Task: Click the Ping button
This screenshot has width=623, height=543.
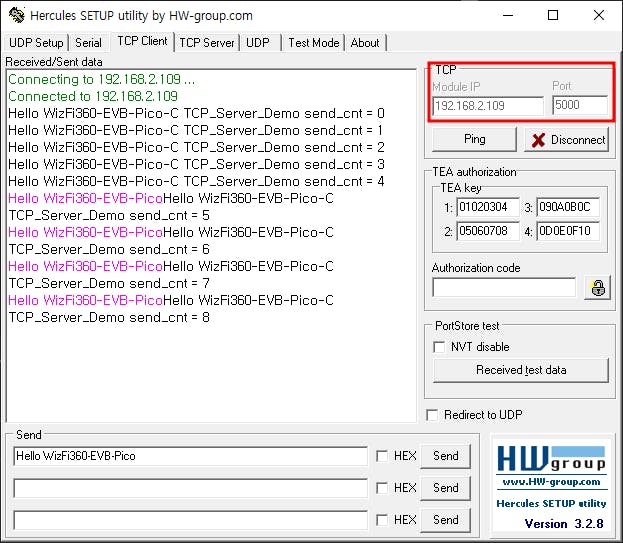Action: coord(474,139)
